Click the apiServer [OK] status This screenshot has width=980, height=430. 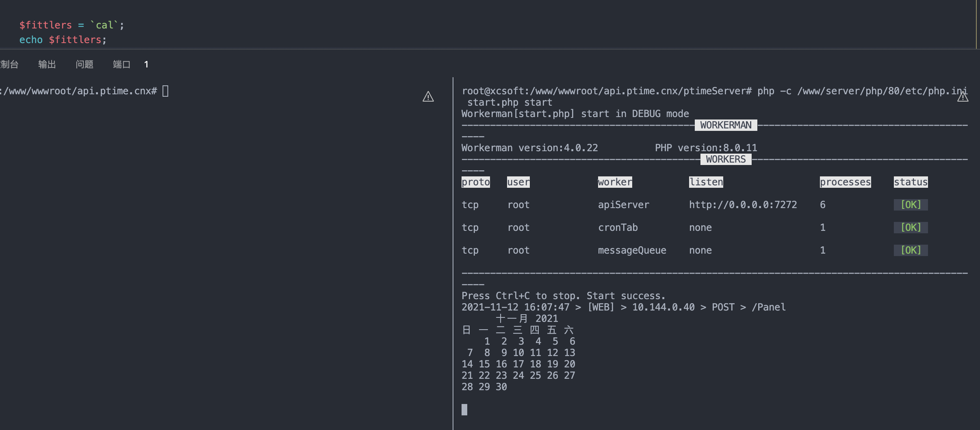tap(911, 205)
